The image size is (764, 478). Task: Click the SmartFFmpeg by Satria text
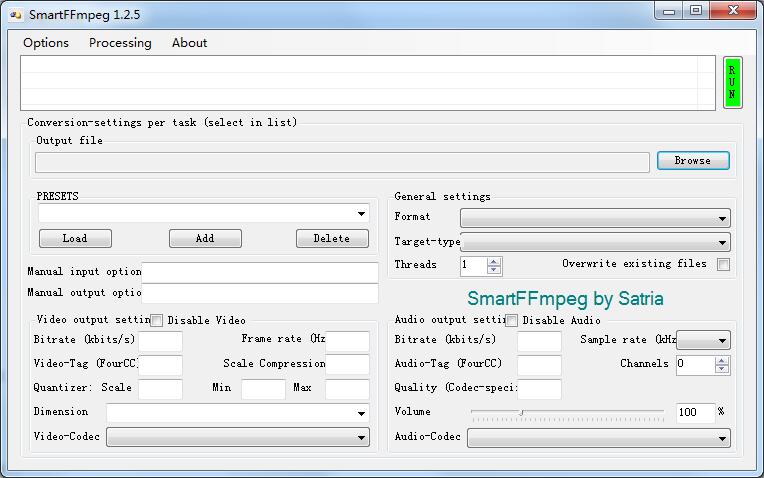(565, 298)
